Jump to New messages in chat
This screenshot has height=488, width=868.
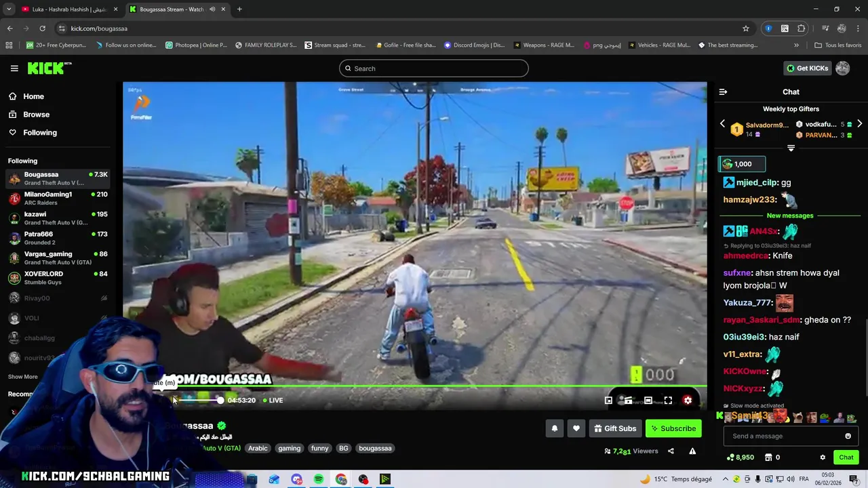pos(790,216)
